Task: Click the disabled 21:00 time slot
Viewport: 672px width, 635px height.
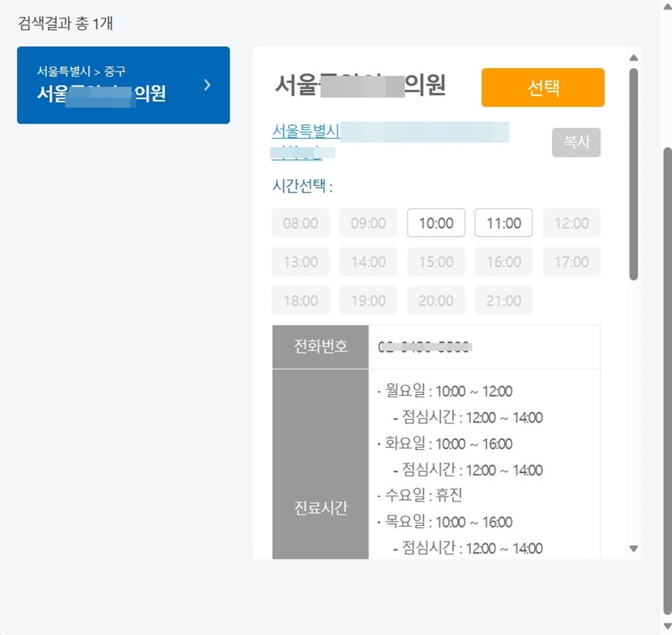Action: (503, 301)
